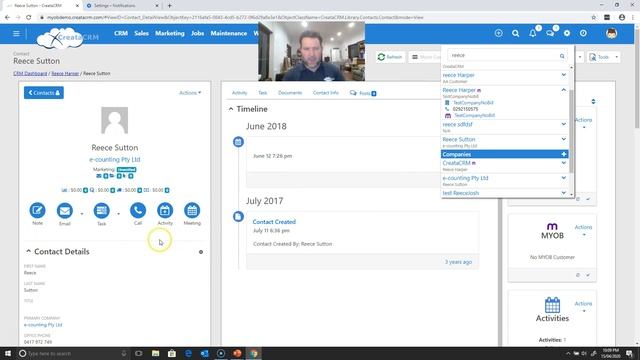Open the contact card Actions dropdown
Screen dimensions: 640x360
pos(190,93)
